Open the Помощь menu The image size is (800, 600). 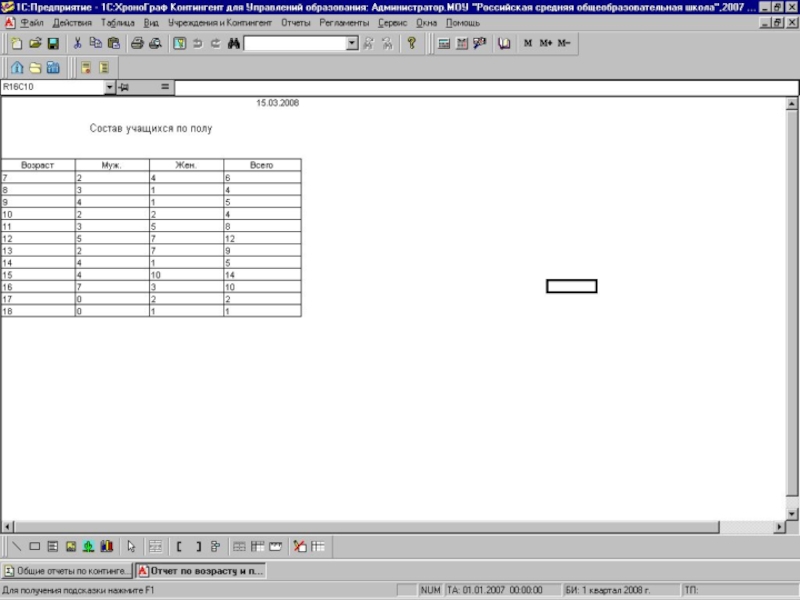(463, 23)
